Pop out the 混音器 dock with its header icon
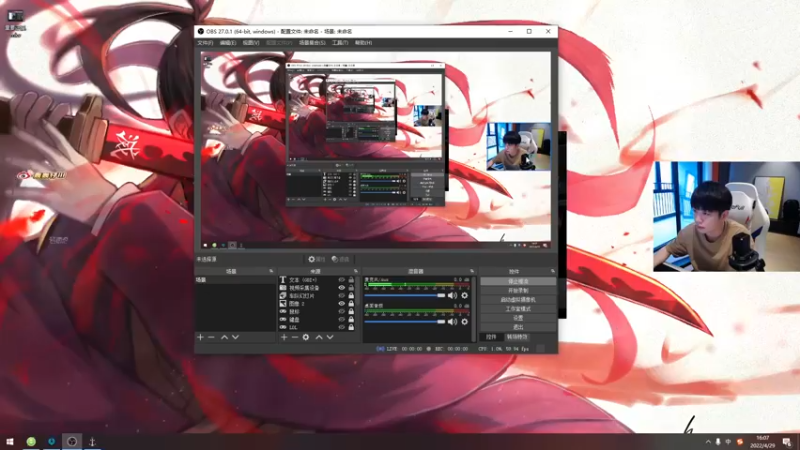Viewport: 800px width, 450px height. coord(472,271)
